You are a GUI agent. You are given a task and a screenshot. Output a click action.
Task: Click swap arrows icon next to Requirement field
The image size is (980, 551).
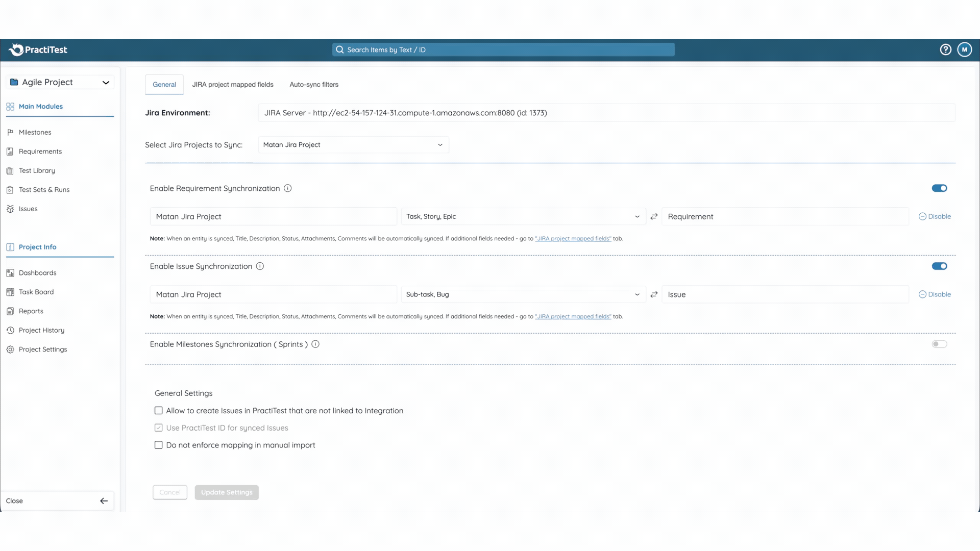(x=654, y=217)
